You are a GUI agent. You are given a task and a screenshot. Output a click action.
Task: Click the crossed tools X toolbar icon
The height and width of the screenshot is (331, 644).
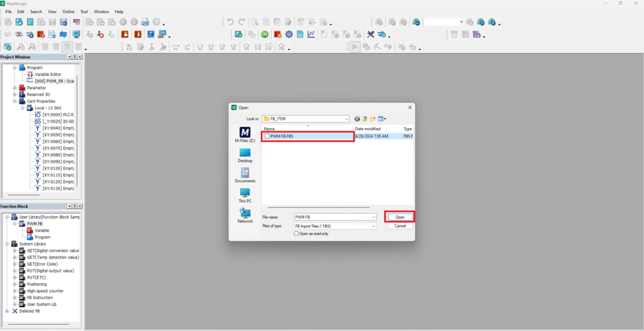(370, 35)
